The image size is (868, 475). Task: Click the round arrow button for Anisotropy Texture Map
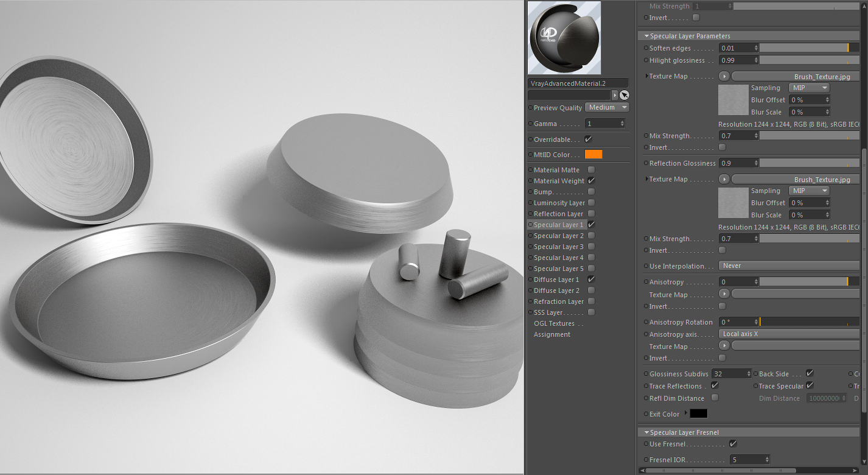click(x=724, y=295)
